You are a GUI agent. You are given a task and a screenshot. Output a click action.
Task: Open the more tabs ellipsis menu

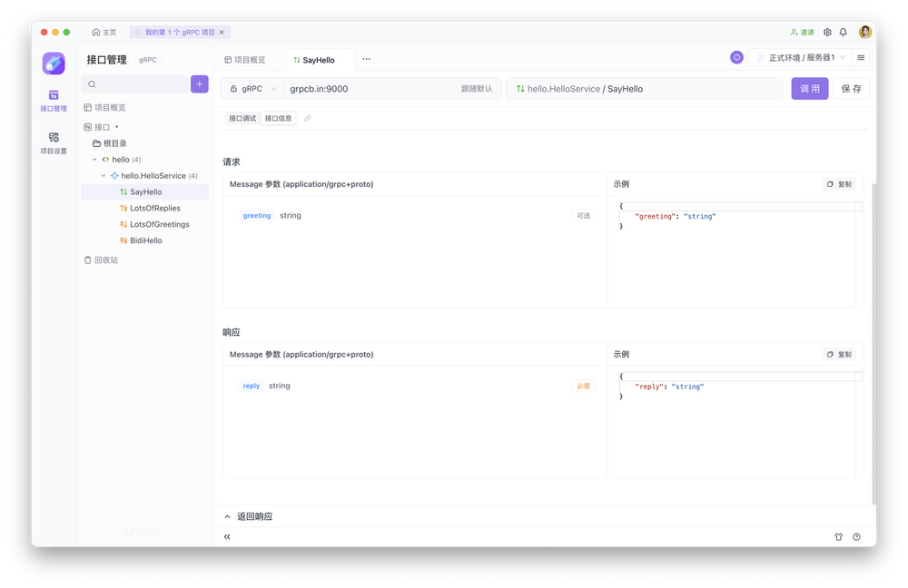pyautogui.click(x=367, y=59)
